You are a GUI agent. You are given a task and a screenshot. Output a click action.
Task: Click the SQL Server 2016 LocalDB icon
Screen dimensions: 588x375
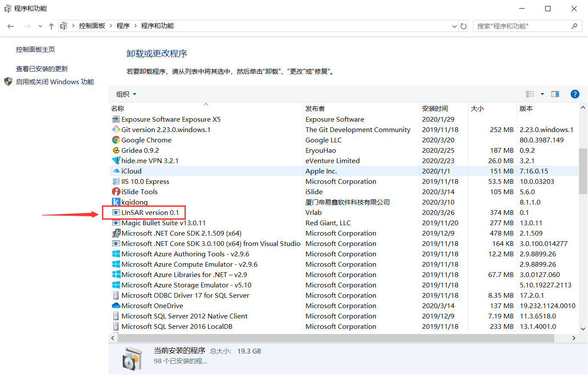click(x=116, y=327)
